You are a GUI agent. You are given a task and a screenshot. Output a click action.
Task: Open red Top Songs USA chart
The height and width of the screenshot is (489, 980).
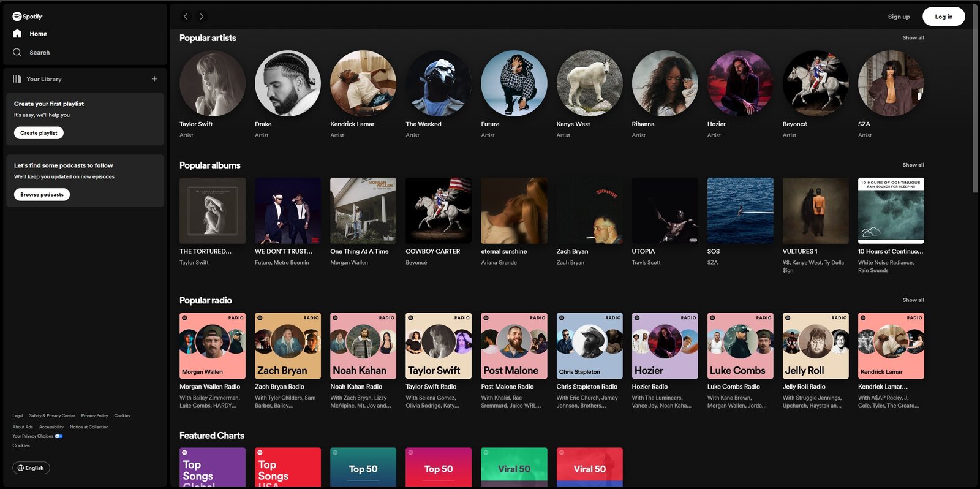[x=288, y=467]
